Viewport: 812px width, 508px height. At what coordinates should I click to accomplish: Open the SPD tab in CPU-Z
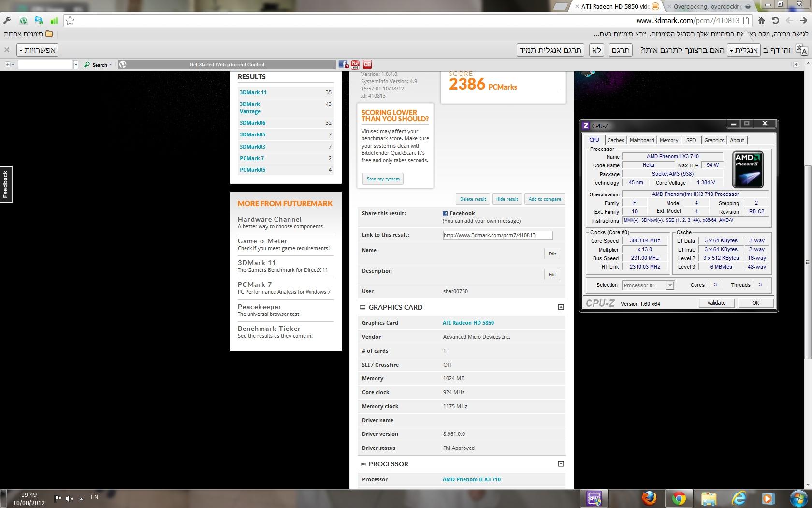tap(691, 140)
